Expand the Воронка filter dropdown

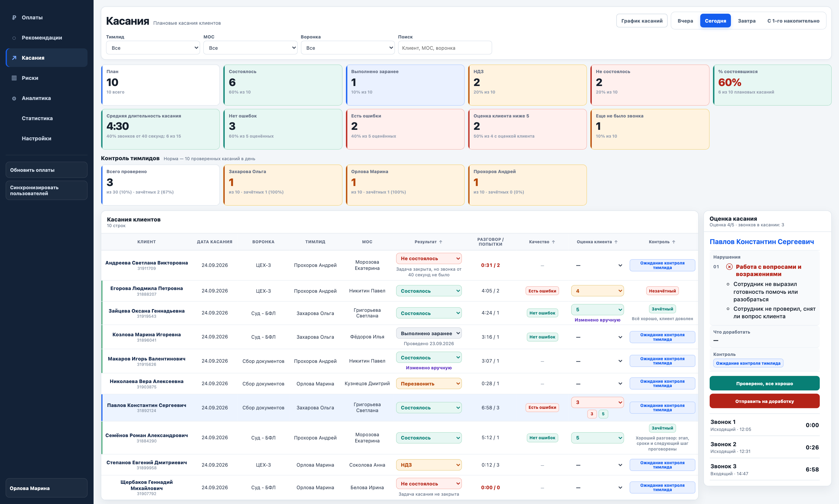tap(347, 48)
